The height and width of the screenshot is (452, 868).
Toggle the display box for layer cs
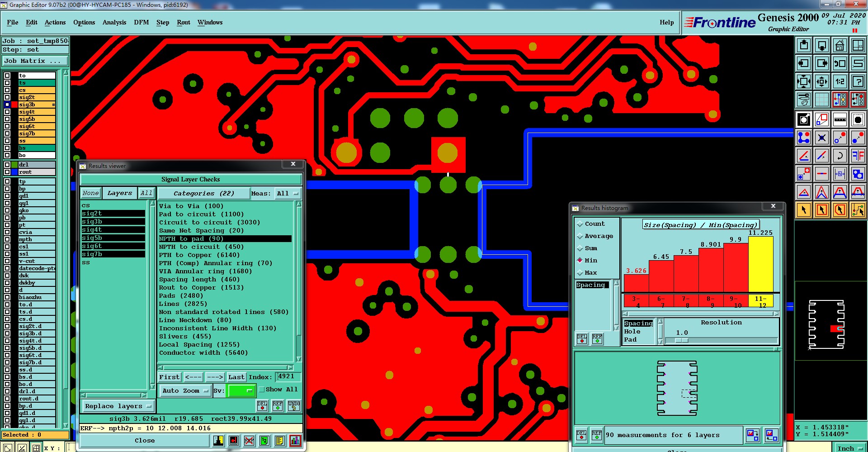coord(7,90)
